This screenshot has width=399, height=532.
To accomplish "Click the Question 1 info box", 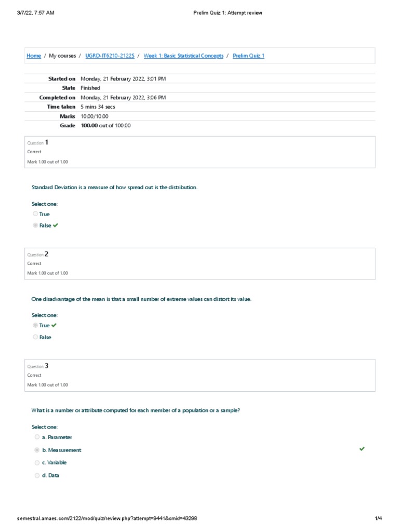I will (199, 152).
